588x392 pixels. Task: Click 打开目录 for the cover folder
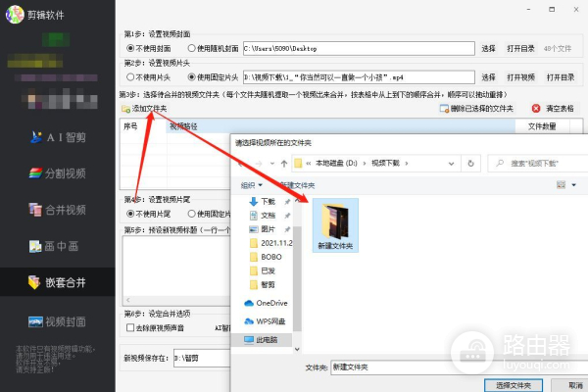point(520,48)
